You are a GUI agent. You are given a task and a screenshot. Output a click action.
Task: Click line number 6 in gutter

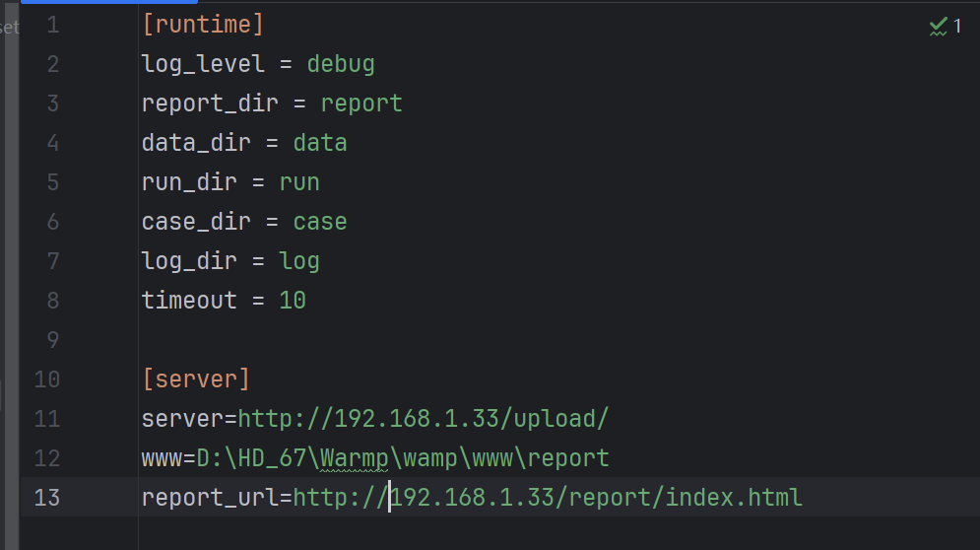click(53, 222)
